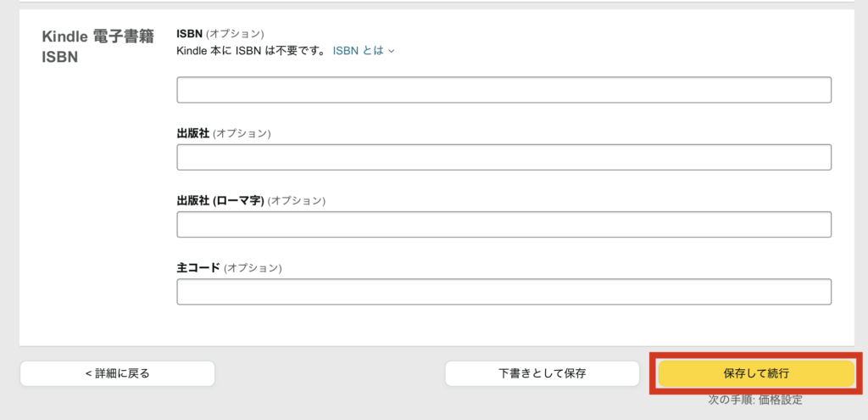This screenshot has width=868, height=420.
Task: Click (オプション) tag right of plain 出版社 label
Action: [242, 133]
